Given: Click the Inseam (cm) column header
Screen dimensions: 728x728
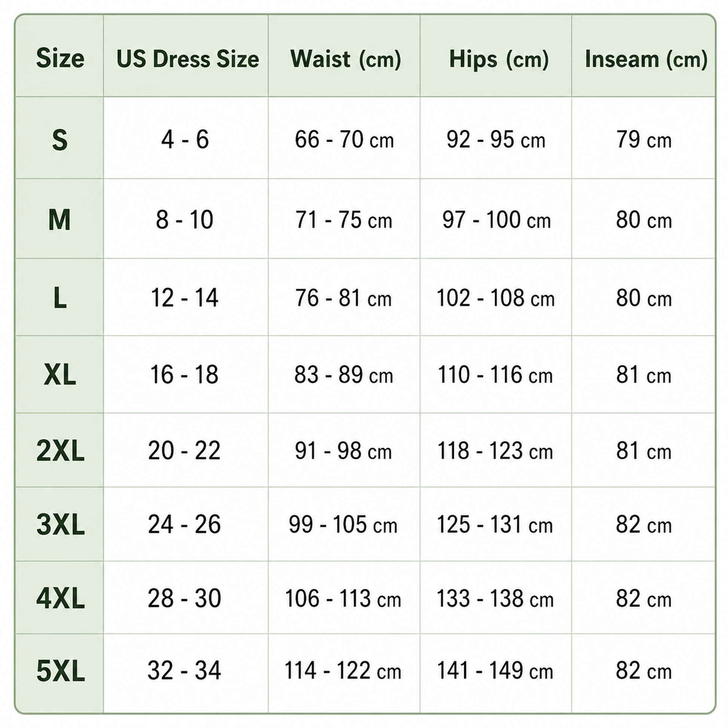Looking at the screenshot, I should (x=646, y=59).
